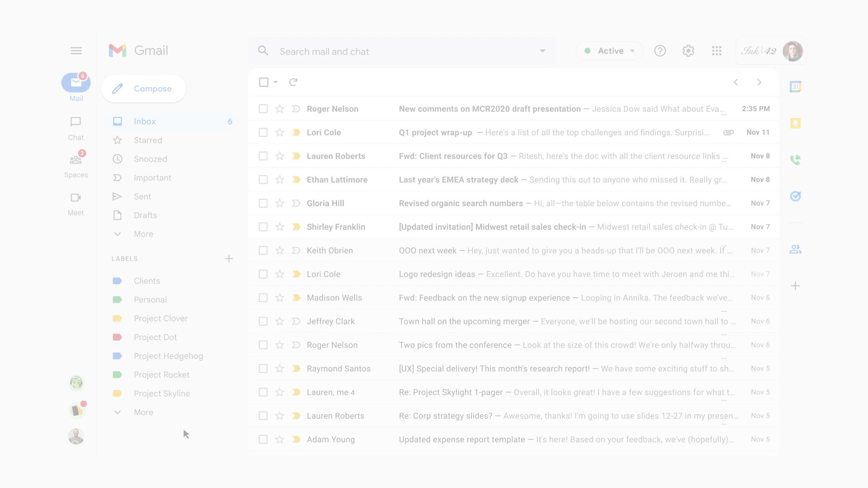The height and width of the screenshot is (488, 868).
Task: Click the Compose button
Action: [143, 89]
